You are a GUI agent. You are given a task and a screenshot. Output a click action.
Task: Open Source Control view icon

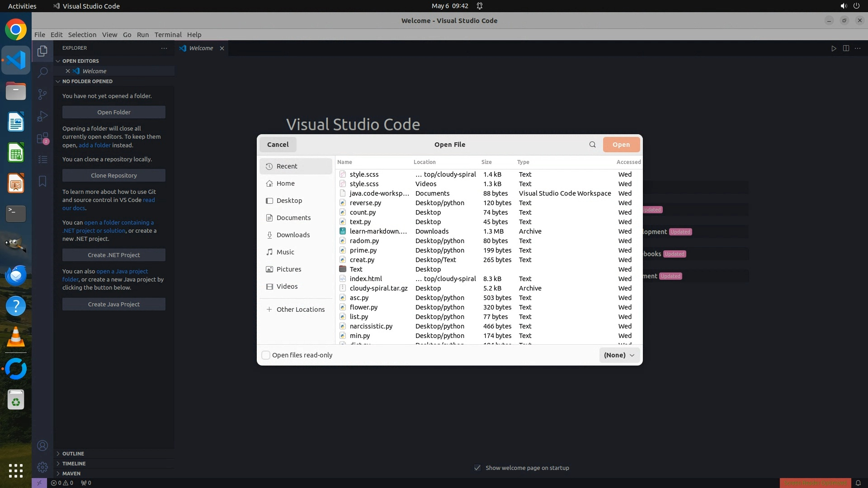[42, 94]
